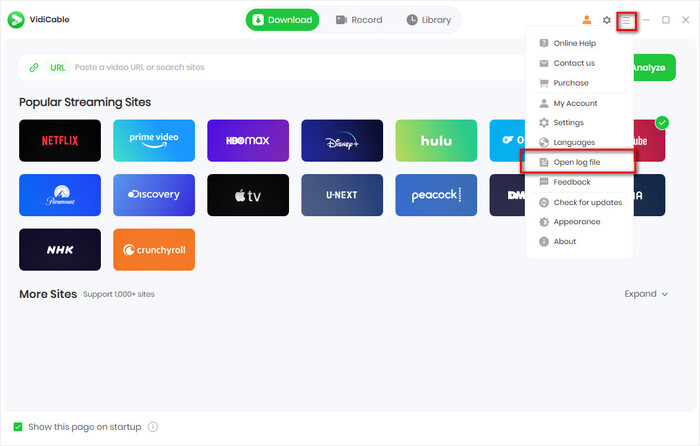Open the HBO Max tile
The height and width of the screenshot is (446, 700).
(248, 141)
